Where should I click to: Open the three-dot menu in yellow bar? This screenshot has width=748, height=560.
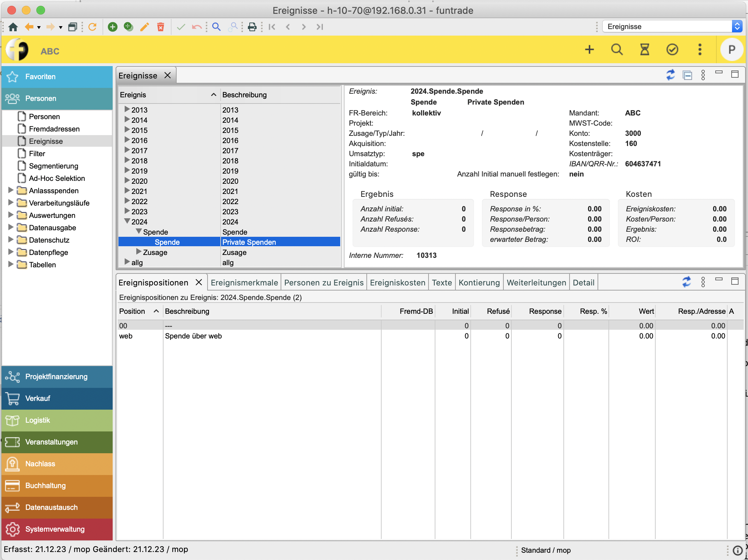[x=700, y=49]
